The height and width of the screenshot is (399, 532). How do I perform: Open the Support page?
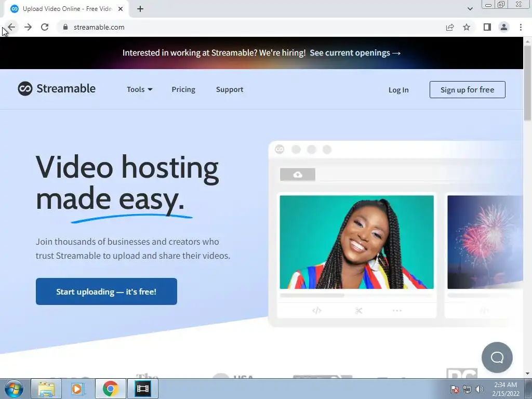230,89
